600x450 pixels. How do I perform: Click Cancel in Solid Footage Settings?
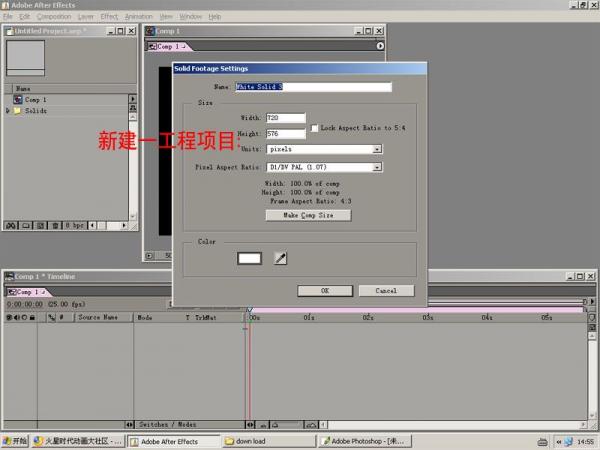tap(386, 291)
